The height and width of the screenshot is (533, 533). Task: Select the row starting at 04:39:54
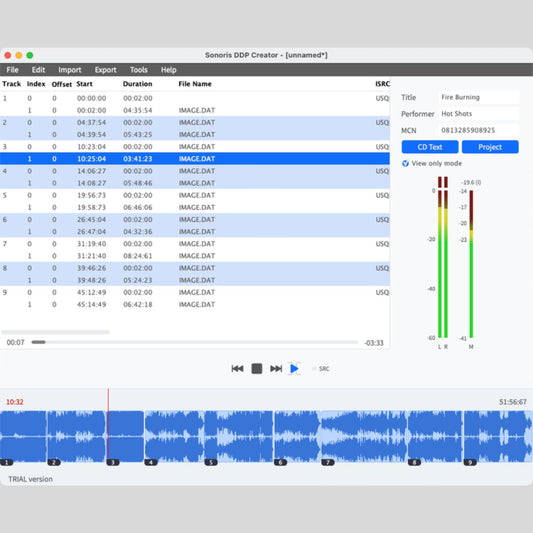pyautogui.click(x=195, y=135)
